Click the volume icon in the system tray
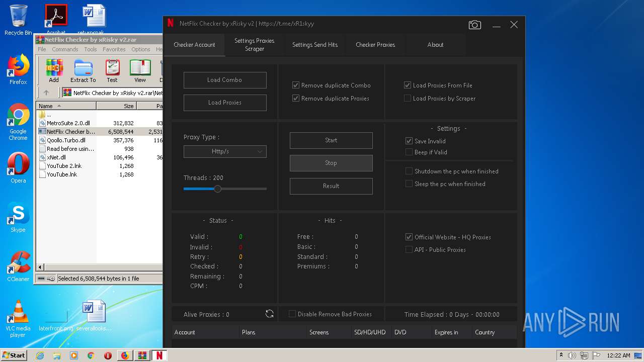 [x=572, y=355]
